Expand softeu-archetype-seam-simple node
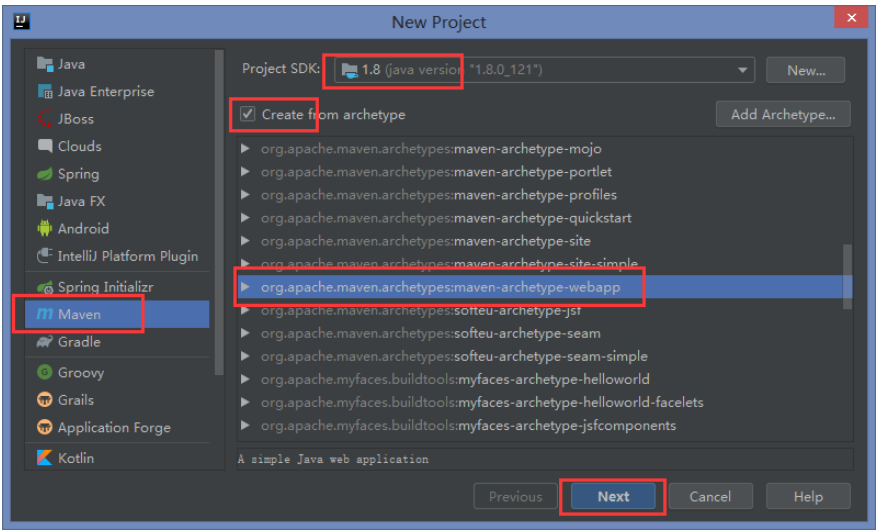The width and height of the screenshot is (882, 532). click(245, 356)
